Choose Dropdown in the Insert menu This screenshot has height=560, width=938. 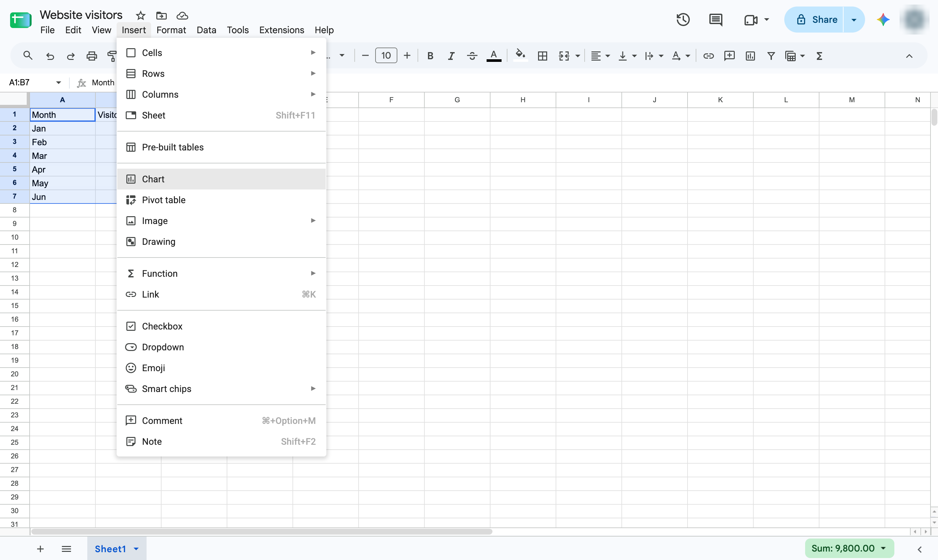[x=221, y=347]
